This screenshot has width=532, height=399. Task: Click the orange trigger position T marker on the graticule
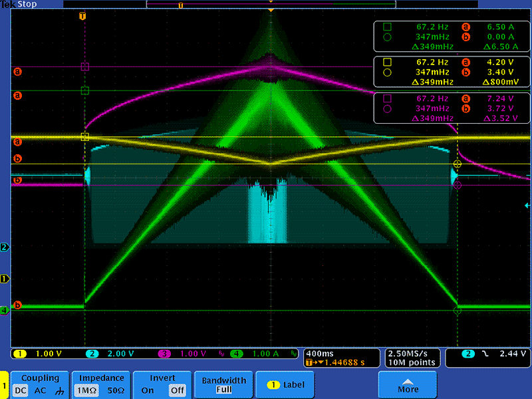(82, 16)
